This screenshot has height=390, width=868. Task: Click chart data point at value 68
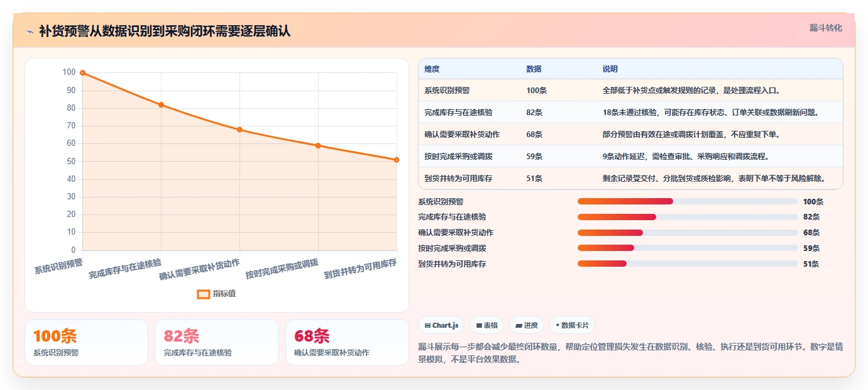239,130
